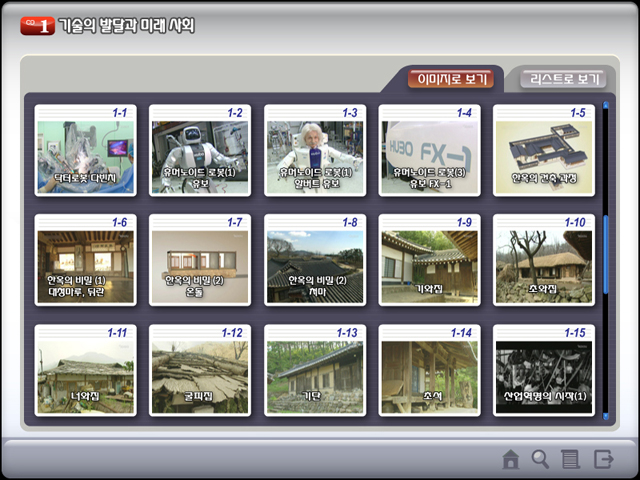640x480 pixels.
Task: Click the scrollbar down arrow
Action: coord(605,417)
